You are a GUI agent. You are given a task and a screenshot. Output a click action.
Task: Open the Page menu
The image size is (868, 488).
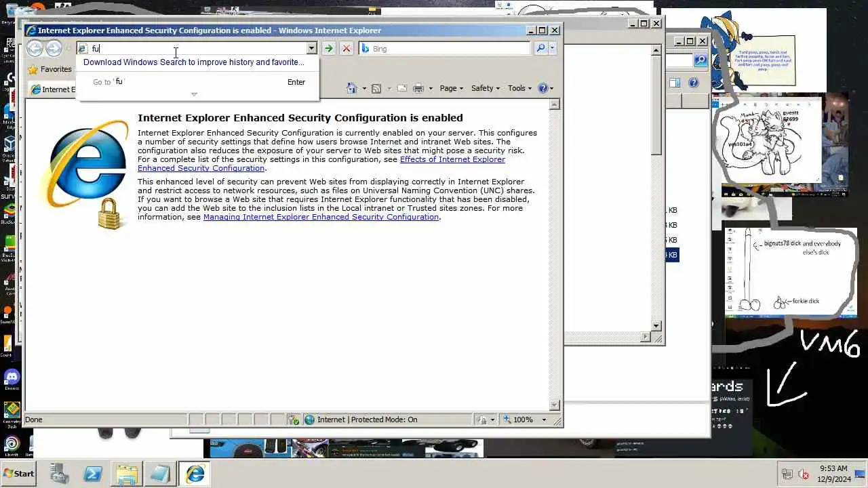[x=451, y=88]
